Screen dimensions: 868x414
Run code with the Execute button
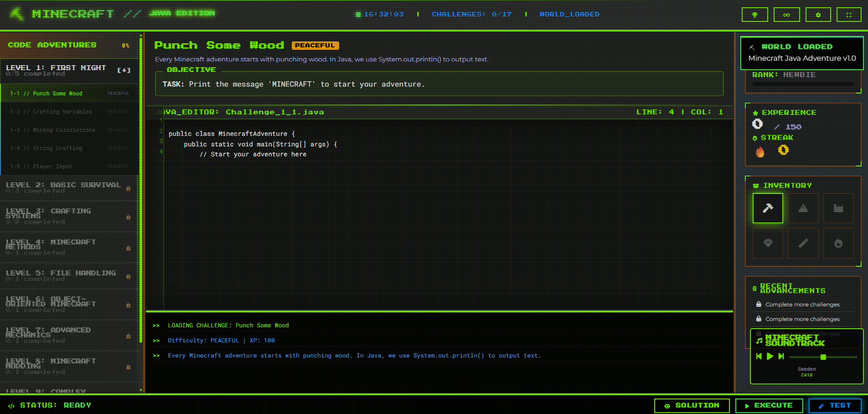[x=769, y=405]
